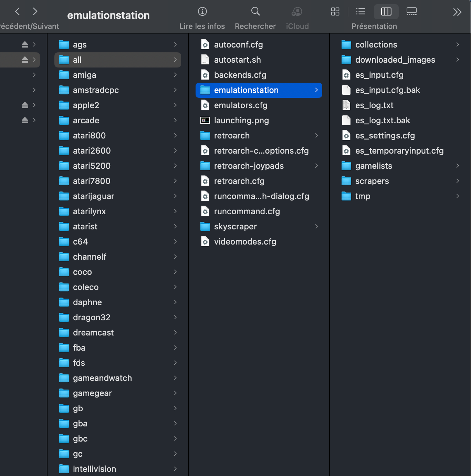Image resolution: width=471 pixels, height=476 pixels.
Task: Select the atarilynx folder
Action: [x=118, y=211]
